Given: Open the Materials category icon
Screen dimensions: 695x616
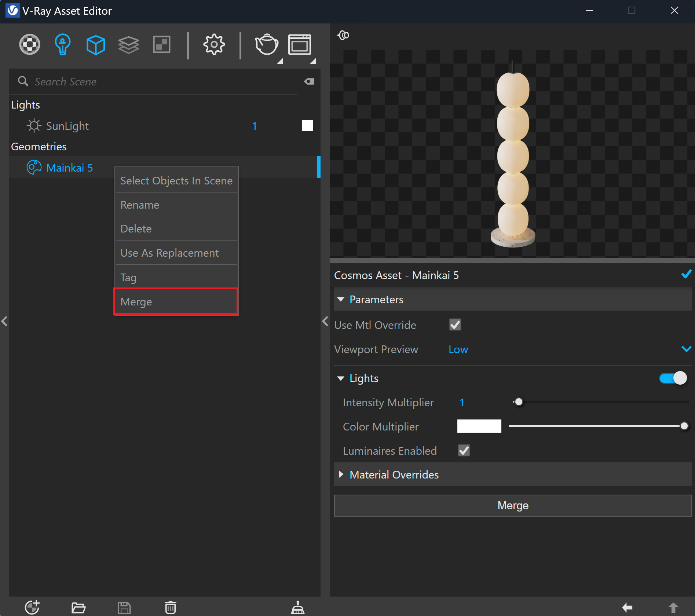Looking at the screenshot, I should pos(30,45).
